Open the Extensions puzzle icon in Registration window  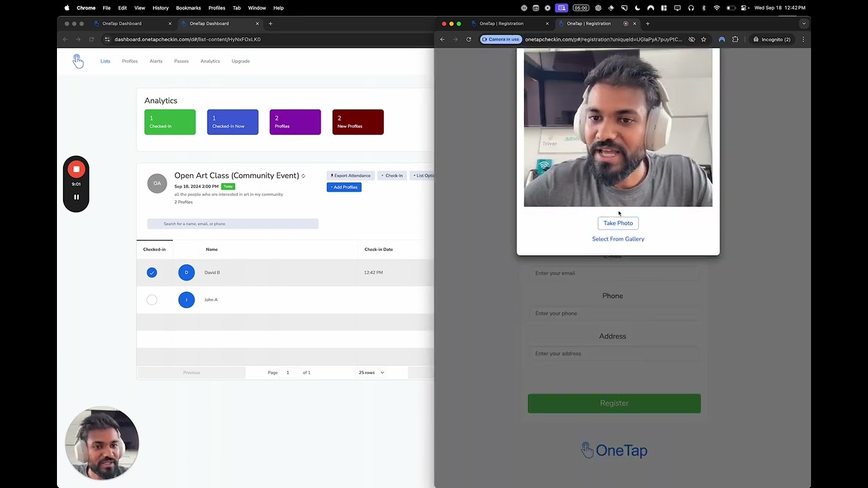click(x=735, y=39)
